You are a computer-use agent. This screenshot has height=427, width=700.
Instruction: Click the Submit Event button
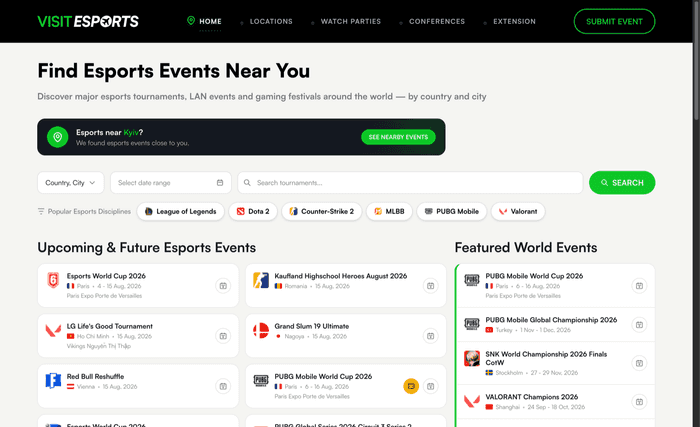(614, 21)
